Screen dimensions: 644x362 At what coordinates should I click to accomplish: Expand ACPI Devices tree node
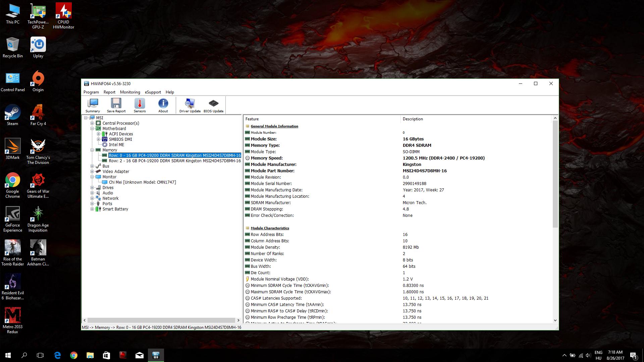pos(98,134)
